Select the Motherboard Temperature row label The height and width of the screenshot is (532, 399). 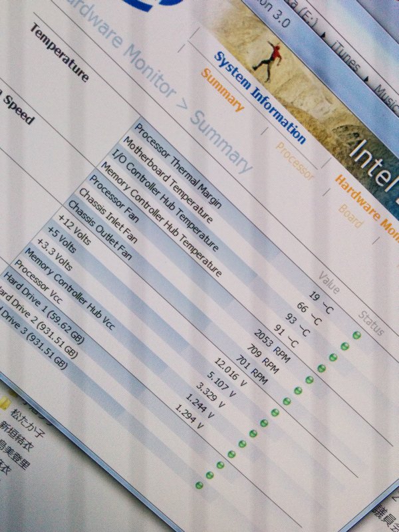[168, 180]
